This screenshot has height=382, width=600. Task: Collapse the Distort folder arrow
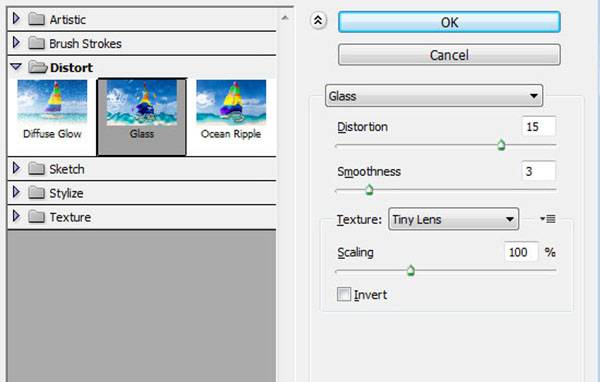click(x=16, y=67)
